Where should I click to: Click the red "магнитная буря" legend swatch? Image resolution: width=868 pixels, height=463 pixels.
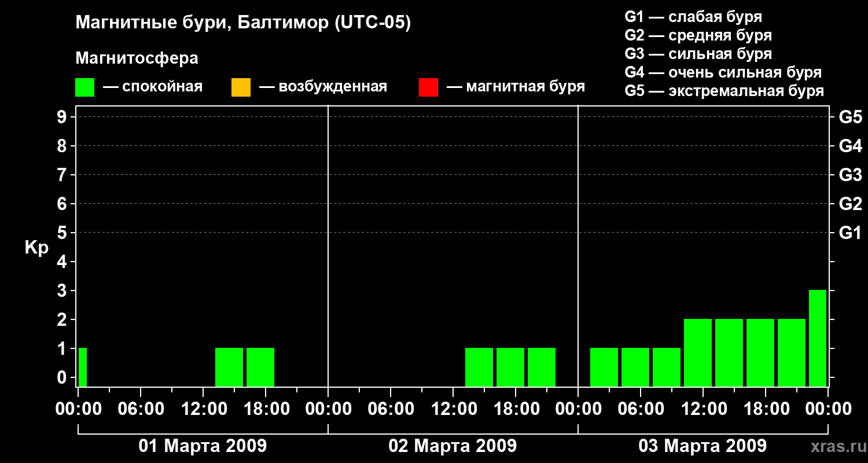point(428,87)
